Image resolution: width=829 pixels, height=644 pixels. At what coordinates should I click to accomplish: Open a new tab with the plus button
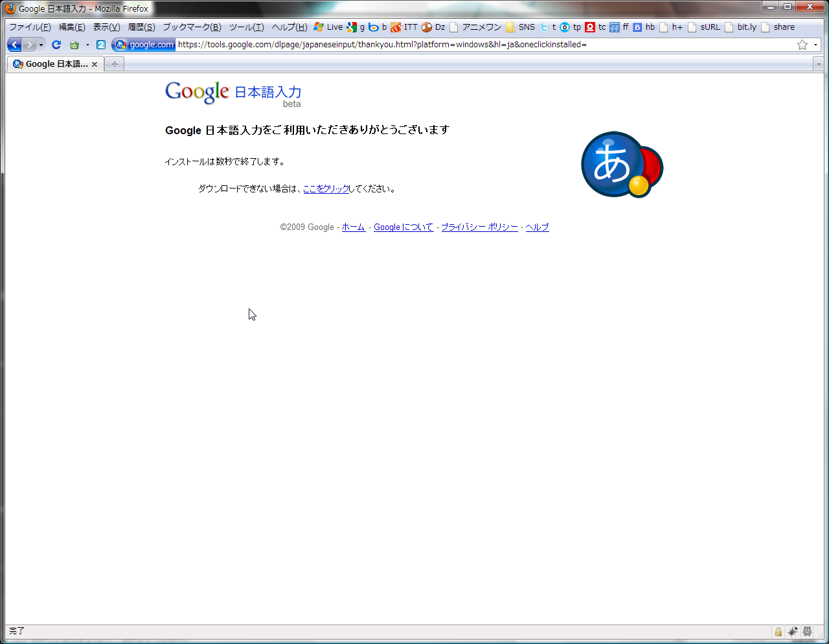pyautogui.click(x=114, y=64)
